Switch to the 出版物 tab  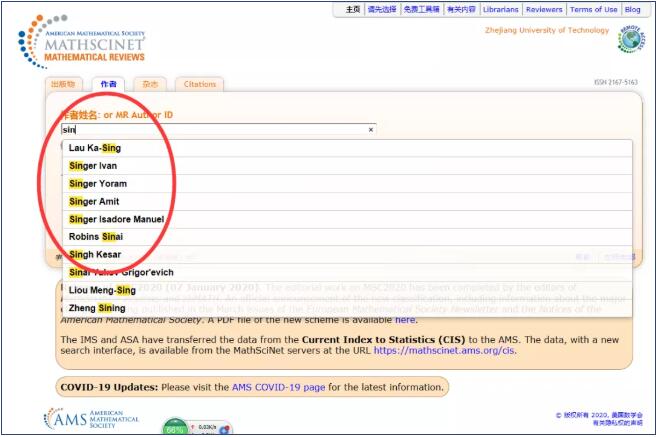point(63,85)
